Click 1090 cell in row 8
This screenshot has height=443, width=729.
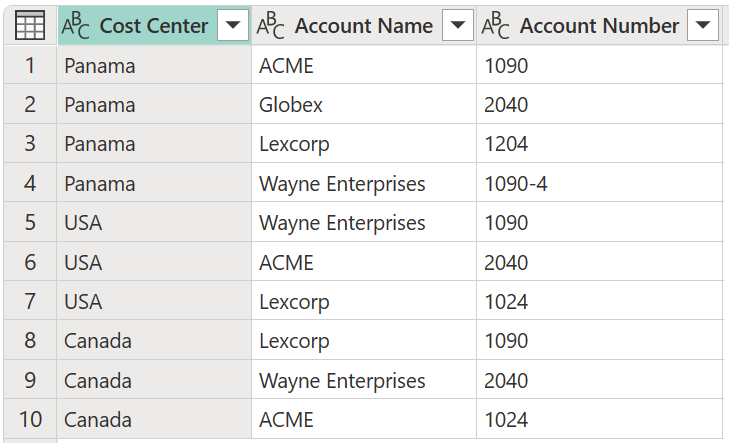tap(600, 340)
